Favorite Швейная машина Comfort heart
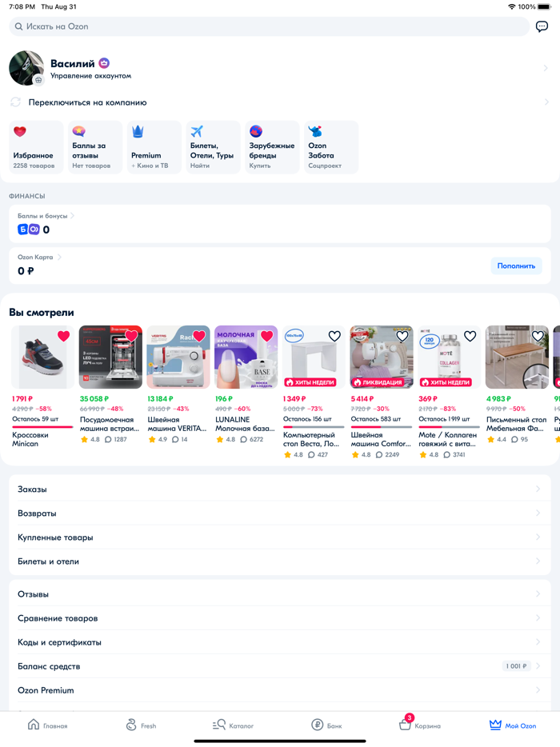This screenshot has width=560, height=747. [x=402, y=336]
